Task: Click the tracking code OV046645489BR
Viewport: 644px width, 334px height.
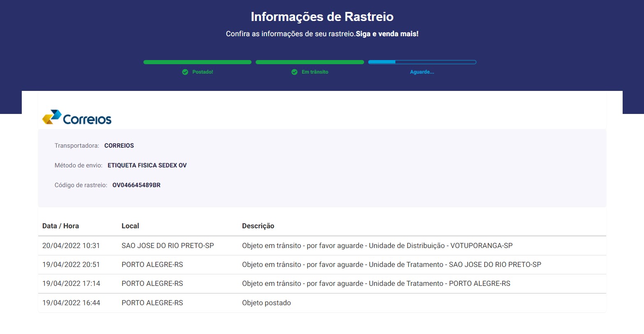Action: point(136,185)
